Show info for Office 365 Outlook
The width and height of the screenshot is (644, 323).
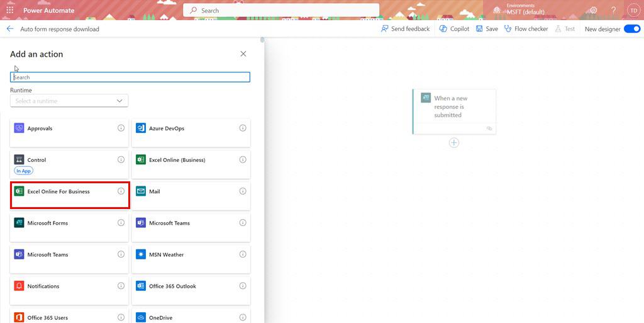tap(243, 286)
